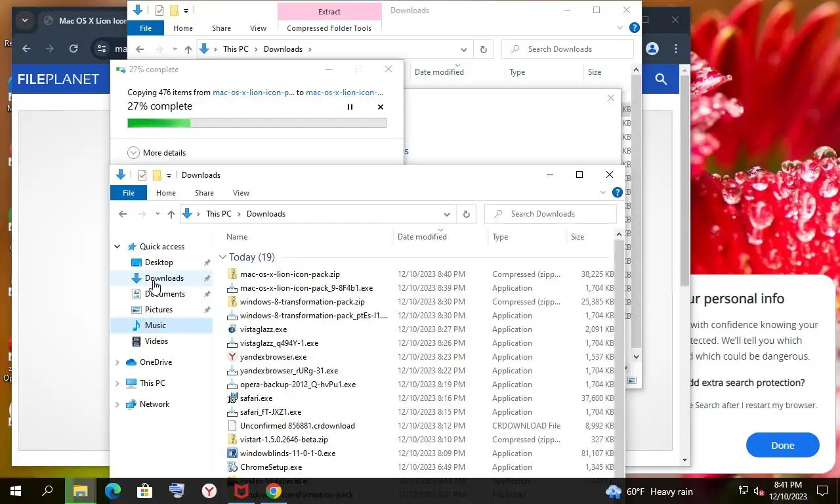Open Chrome tab search dropdown
Image resolution: width=840 pixels, height=504 pixels.
24,20
